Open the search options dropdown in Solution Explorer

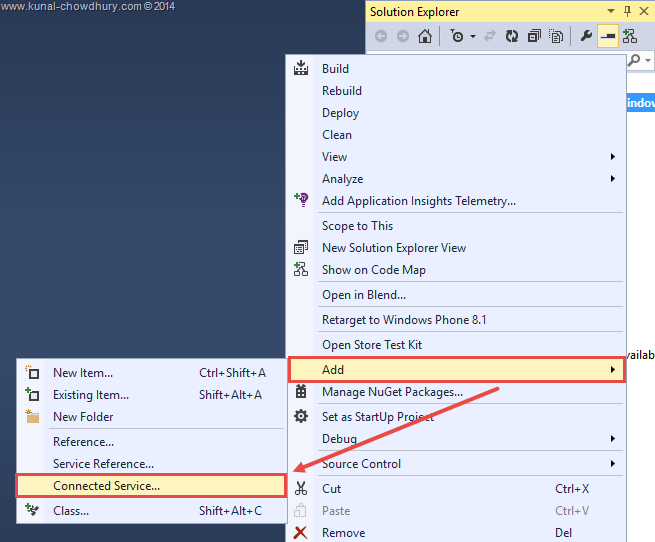[647, 61]
